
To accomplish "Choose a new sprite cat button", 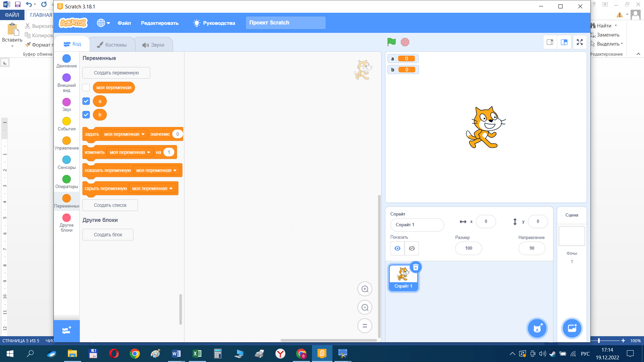I will pos(537,328).
